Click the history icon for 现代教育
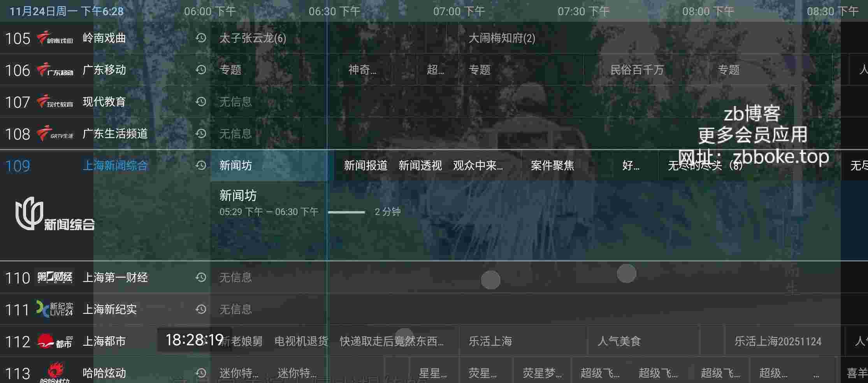This screenshot has width=868, height=383. coord(201,101)
